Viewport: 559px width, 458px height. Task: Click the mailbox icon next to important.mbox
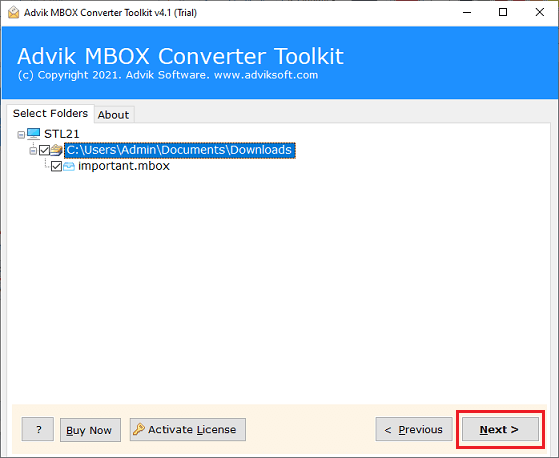69,166
